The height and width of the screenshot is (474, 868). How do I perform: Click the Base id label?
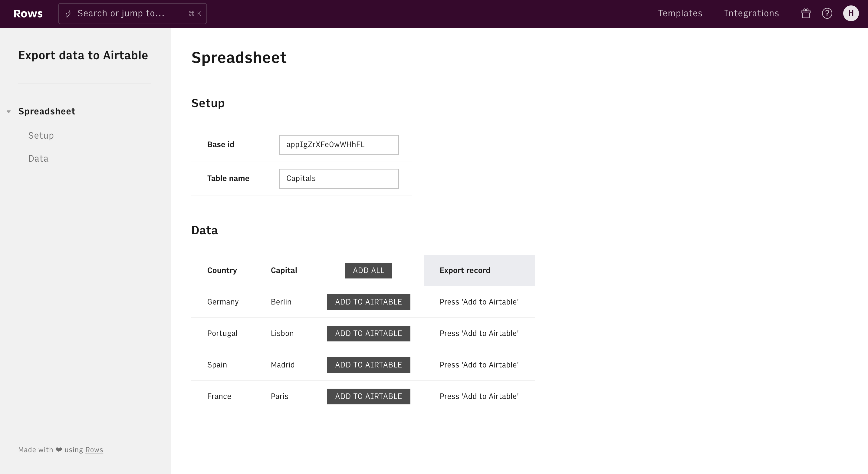pyautogui.click(x=221, y=145)
